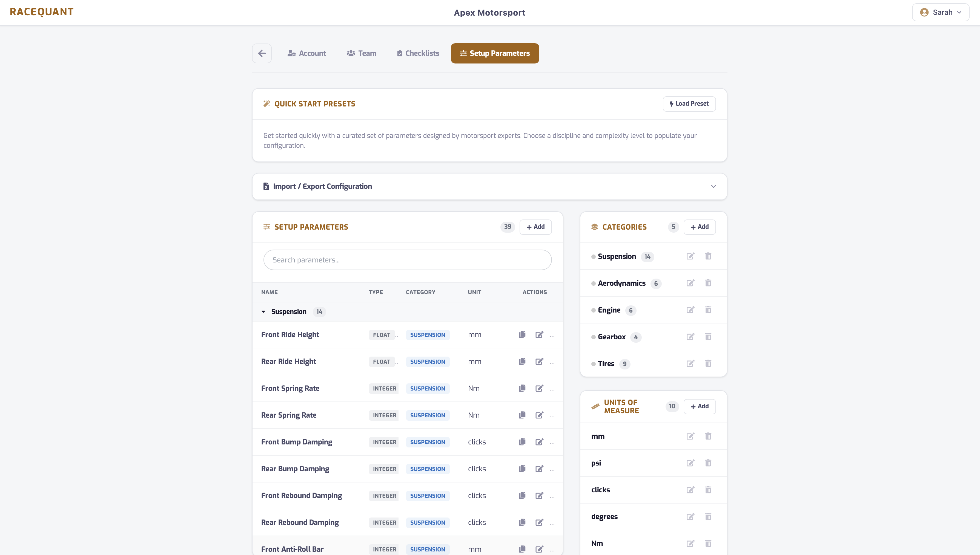Click the Load Preset button
The height and width of the screenshot is (555, 980).
689,104
